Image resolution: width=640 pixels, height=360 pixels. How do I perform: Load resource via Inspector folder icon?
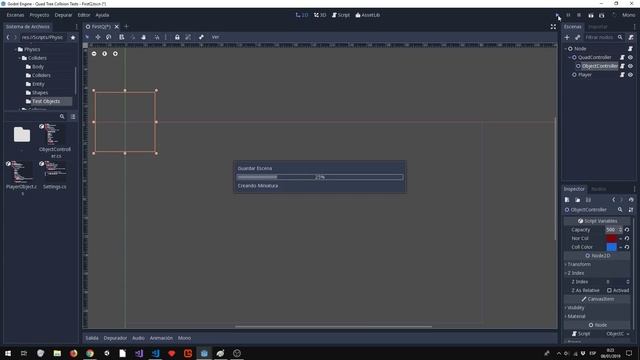578,200
